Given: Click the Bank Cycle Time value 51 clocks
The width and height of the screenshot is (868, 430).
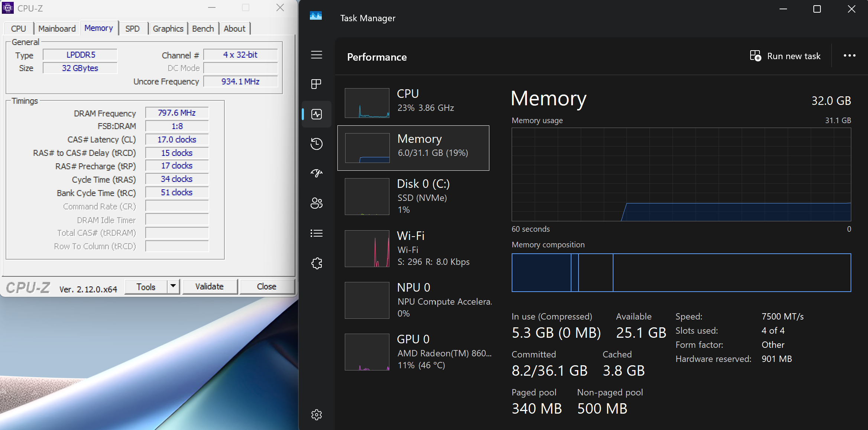Looking at the screenshot, I should [x=177, y=192].
